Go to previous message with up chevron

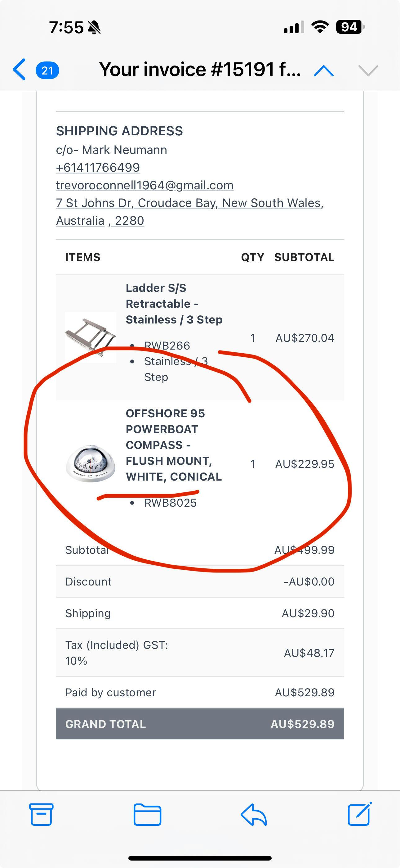(324, 70)
